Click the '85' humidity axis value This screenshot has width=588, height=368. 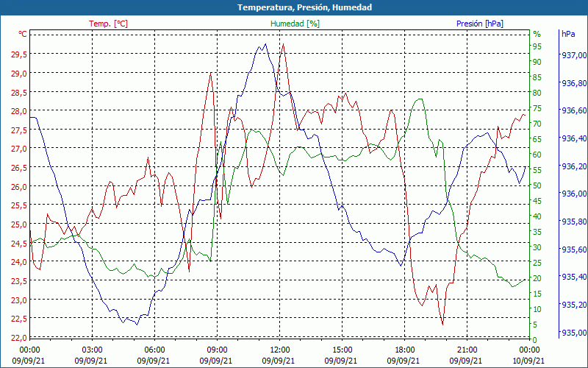537,77
